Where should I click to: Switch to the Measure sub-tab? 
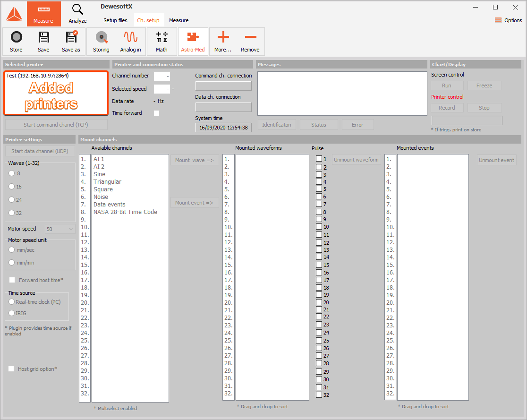(179, 20)
